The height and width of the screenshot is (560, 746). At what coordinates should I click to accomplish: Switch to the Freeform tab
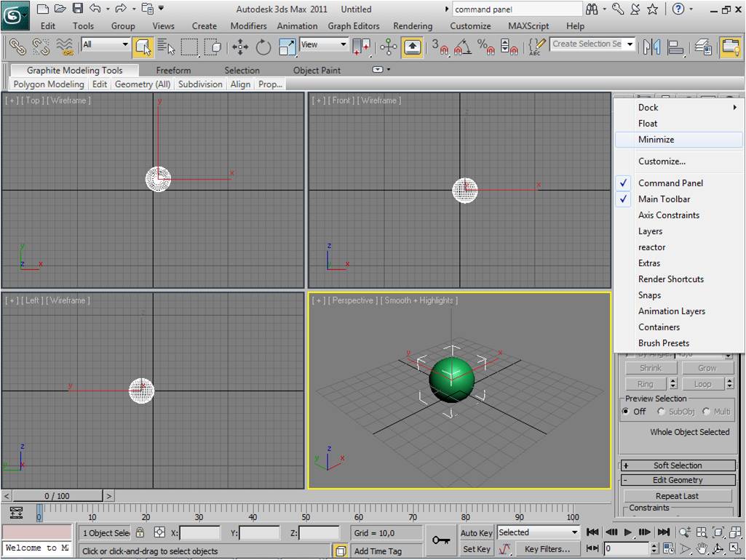click(x=173, y=71)
